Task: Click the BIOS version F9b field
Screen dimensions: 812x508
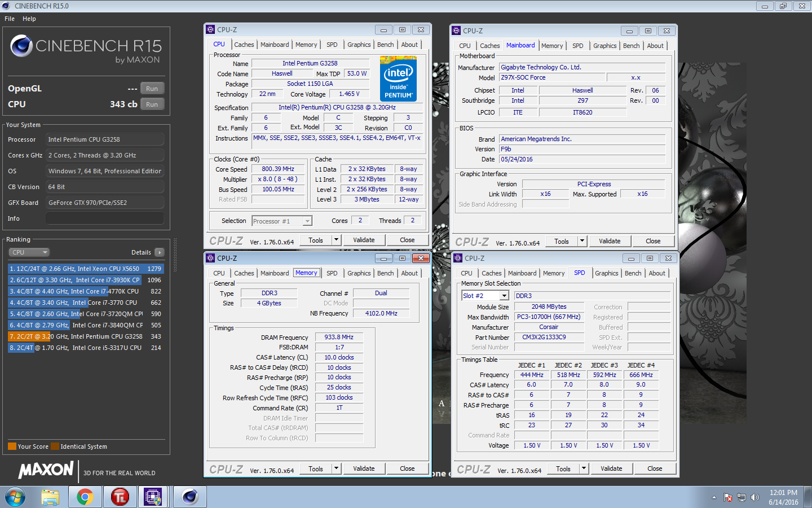Action: (582, 149)
